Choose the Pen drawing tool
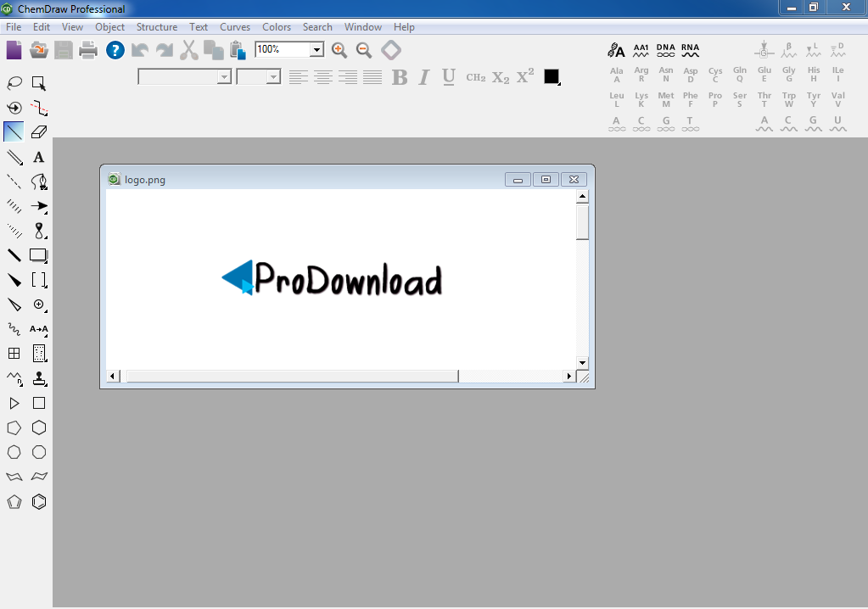 point(39,182)
